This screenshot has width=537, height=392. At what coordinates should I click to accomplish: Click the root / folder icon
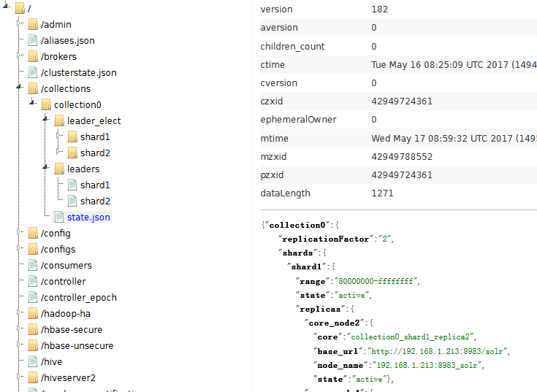pos(20,9)
